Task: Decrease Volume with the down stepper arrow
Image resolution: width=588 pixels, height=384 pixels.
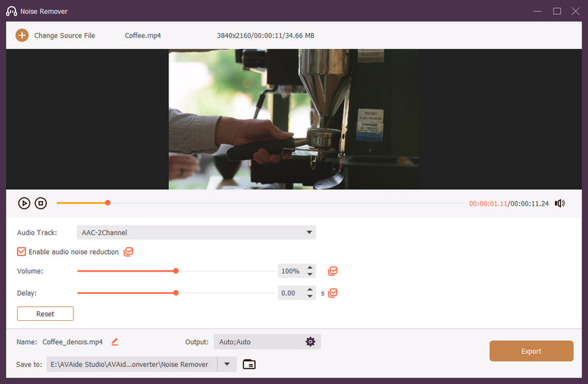Action: click(x=309, y=274)
